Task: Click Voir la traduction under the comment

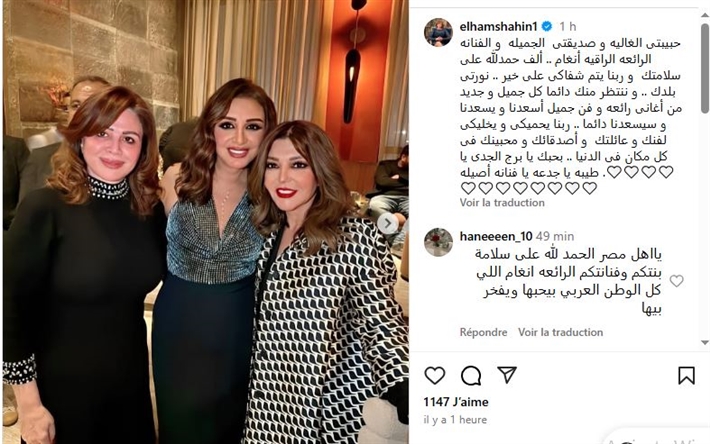Action: pyautogui.click(x=561, y=332)
